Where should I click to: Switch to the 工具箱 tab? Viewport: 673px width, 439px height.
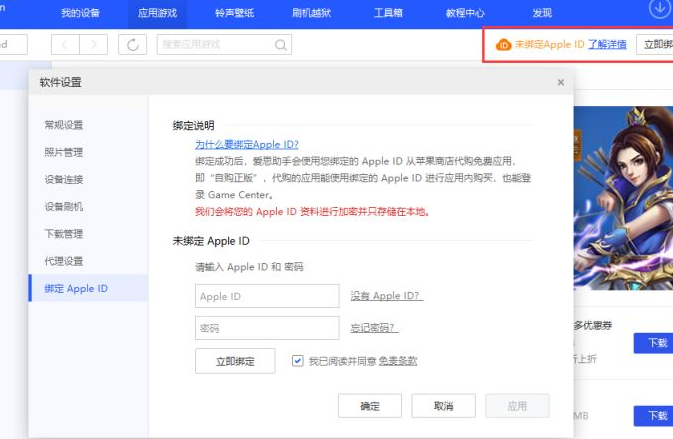pos(389,13)
